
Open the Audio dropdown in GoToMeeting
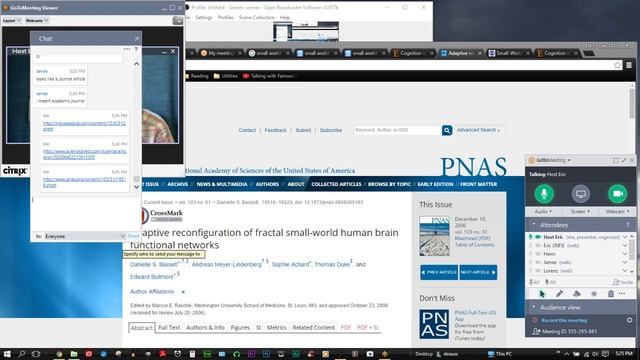[x=543, y=211]
